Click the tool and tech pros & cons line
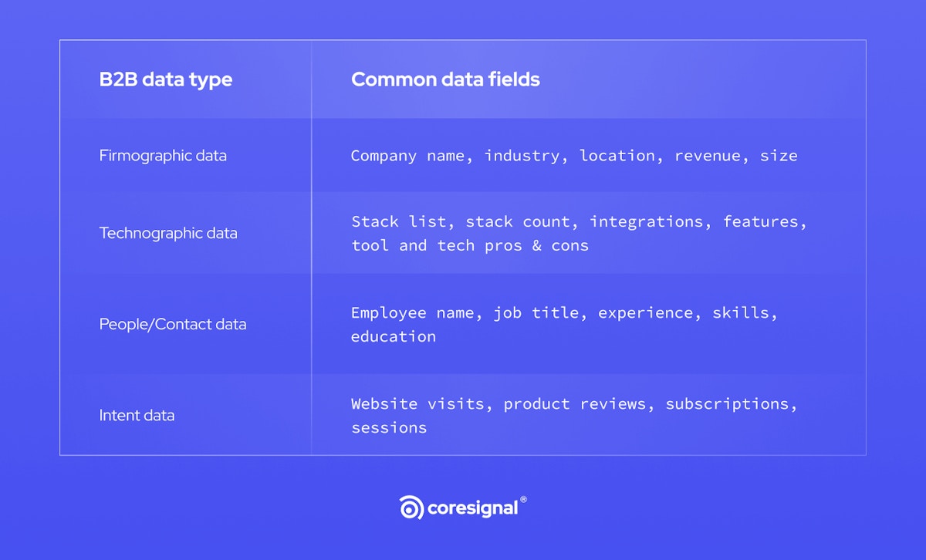 [470, 246]
